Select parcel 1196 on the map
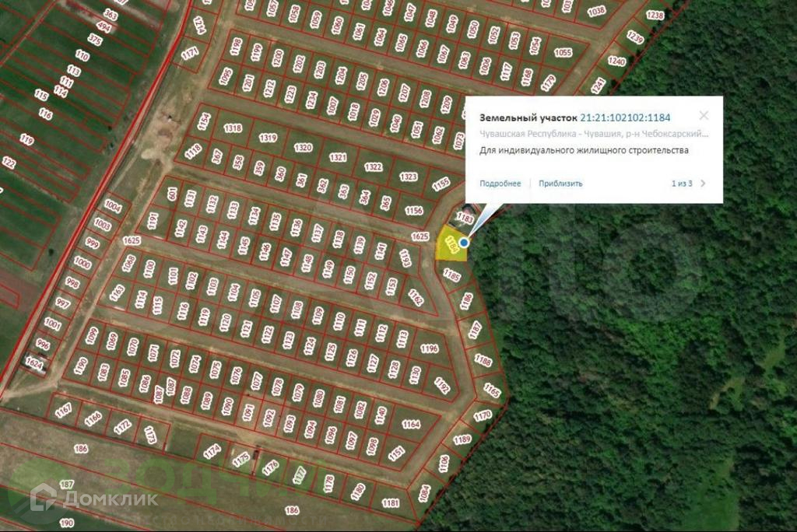797x532 pixels. tap(430, 348)
